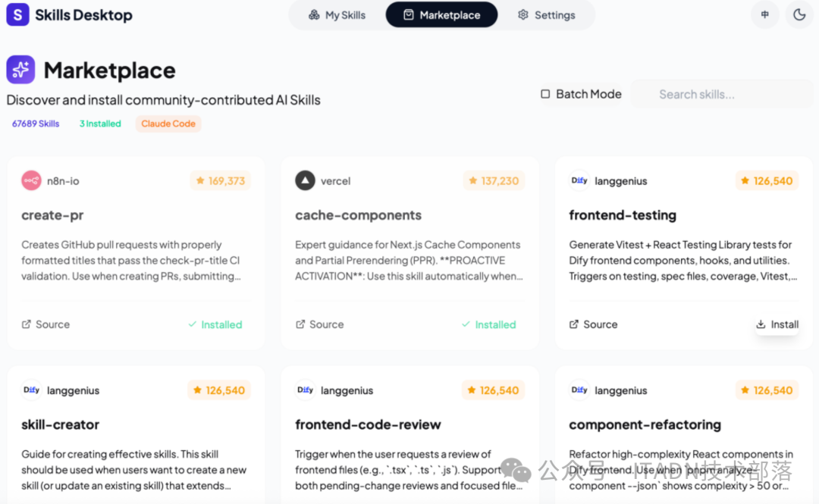Open Source link for frontend-testing
The image size is (819, 504).
[593, 324]
